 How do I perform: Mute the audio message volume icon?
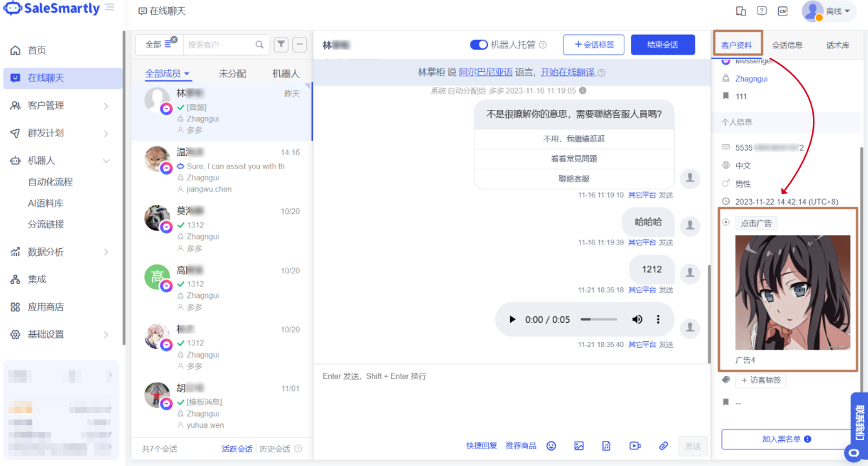point(637,319)
